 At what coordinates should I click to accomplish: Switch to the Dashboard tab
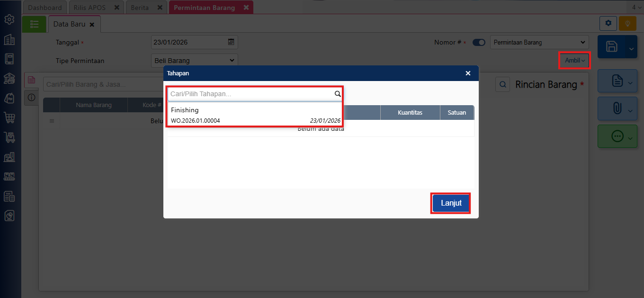coord(45,8)
